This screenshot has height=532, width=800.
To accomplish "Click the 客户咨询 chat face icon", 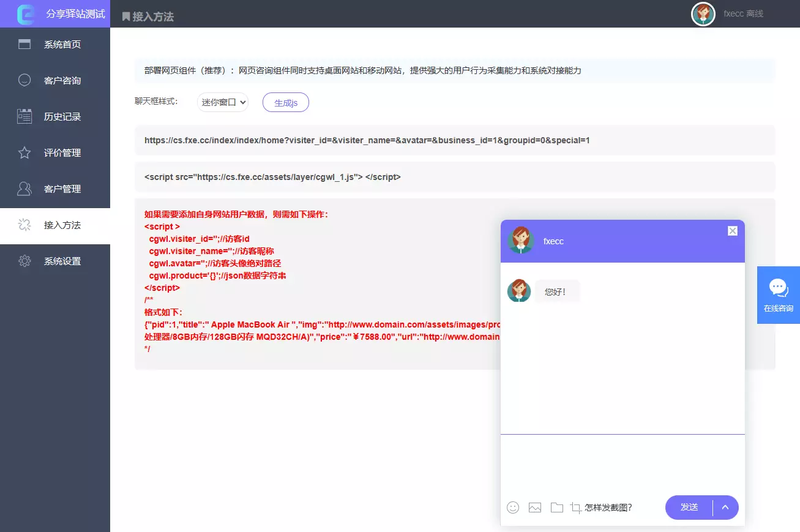I will pos(24,80).
